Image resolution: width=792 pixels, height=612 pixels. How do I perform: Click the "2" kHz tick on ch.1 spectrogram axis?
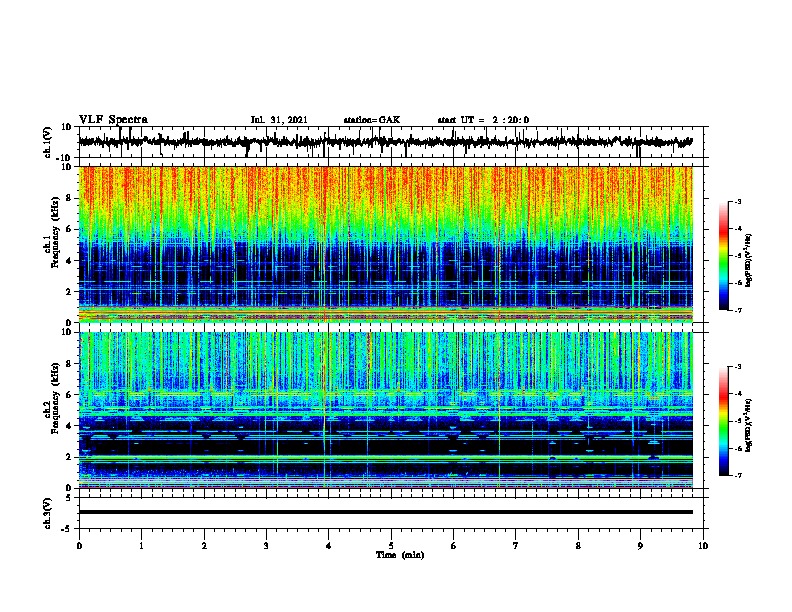tap(69, 292)
